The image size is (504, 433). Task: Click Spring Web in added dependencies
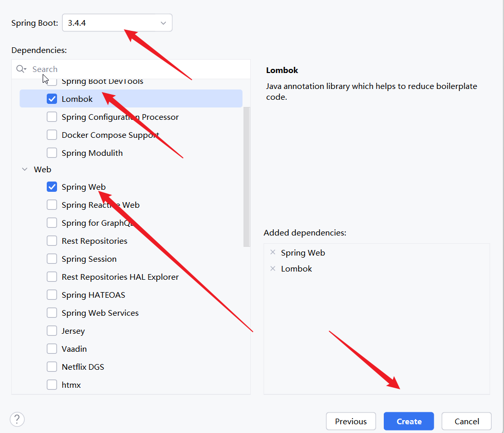coord(303,253)
